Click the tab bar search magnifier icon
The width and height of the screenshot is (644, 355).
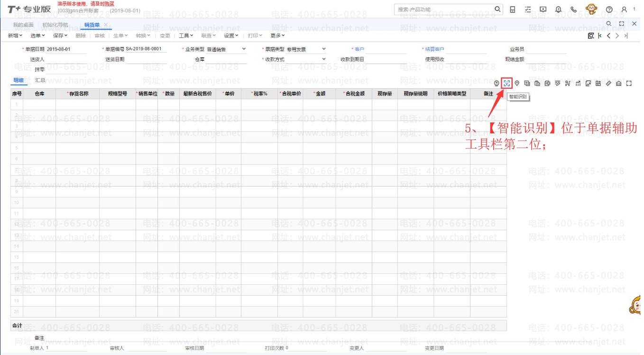[x=609, y=23]
